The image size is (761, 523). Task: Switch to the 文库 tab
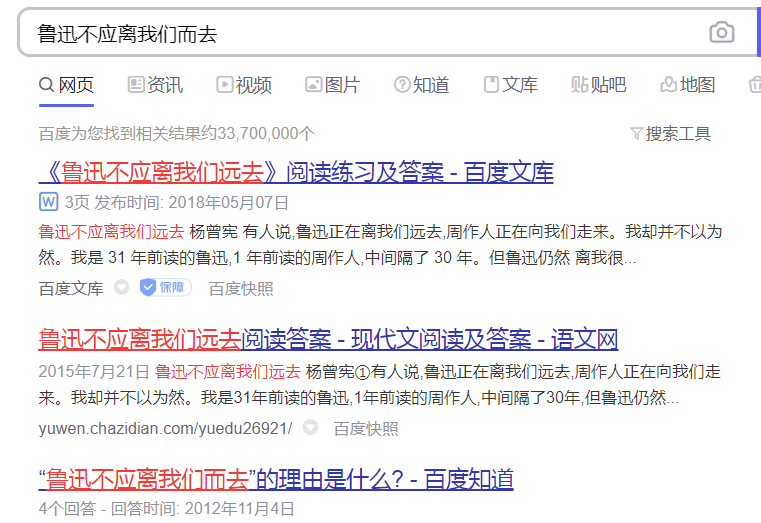511,85
